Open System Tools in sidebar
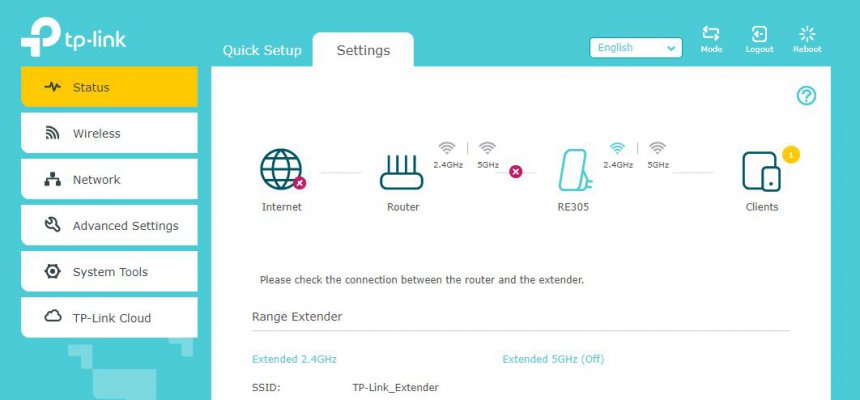Image resolution: width=860 pixels, height=400 pixels. pos(109,272)
